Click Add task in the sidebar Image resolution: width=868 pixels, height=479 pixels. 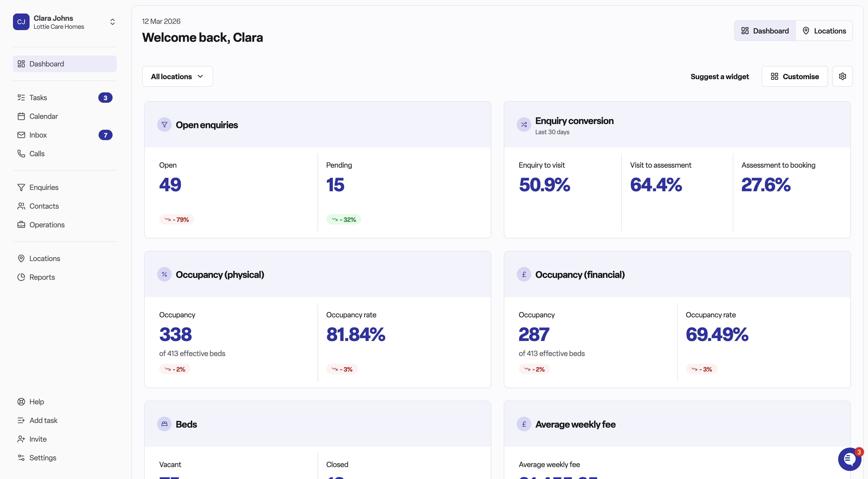click(x=65, y=420)
